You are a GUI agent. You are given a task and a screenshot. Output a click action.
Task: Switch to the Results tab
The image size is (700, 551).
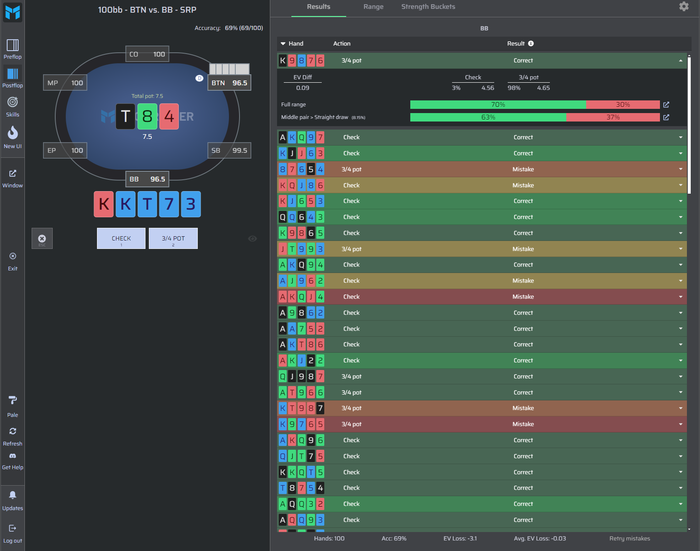coord(318,7)
